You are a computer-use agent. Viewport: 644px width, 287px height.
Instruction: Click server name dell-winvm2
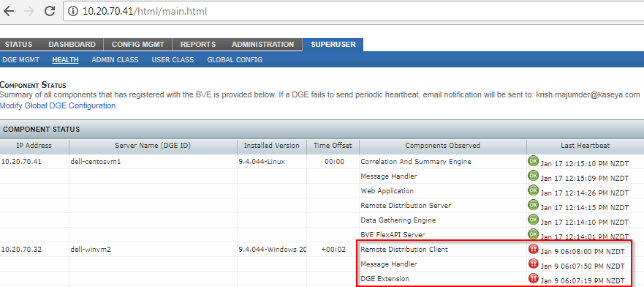pos(91,250)
